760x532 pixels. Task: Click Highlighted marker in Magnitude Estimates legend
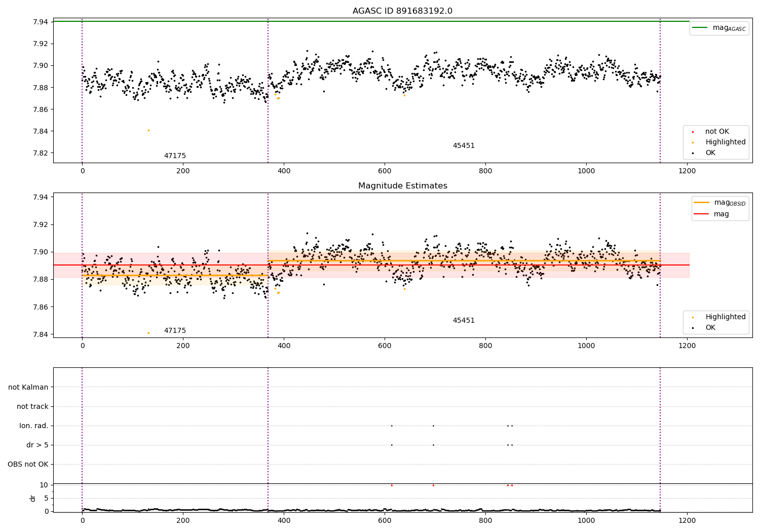pos(693,317)
